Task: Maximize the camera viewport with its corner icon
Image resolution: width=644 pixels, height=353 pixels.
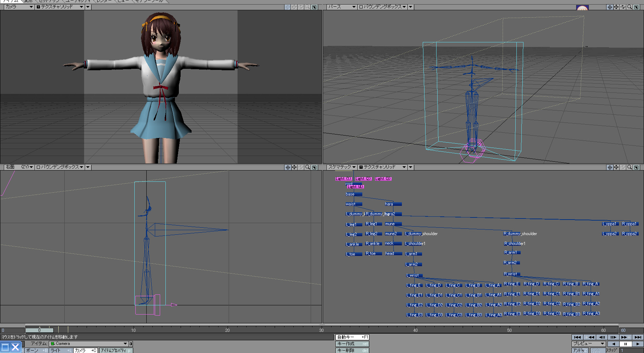Action: click(314, 7)
